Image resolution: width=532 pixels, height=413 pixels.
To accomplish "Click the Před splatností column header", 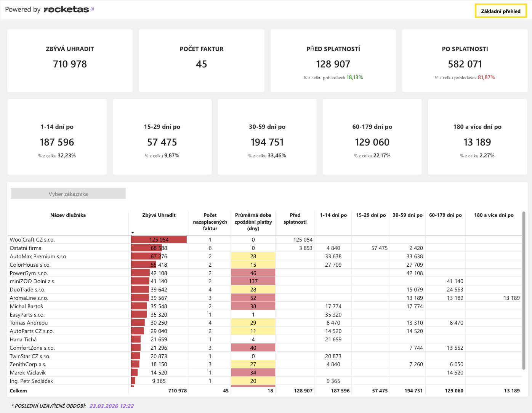I will coord(295,218).
